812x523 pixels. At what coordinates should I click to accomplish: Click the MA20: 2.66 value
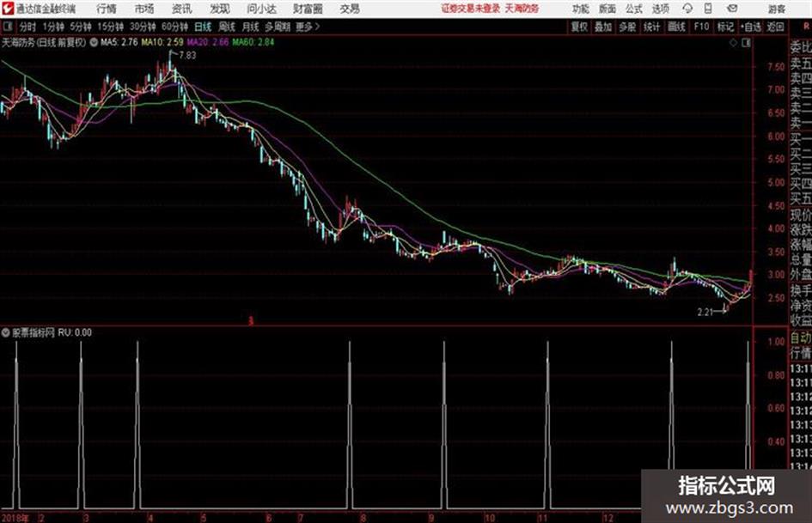click(x=208, y=42)
